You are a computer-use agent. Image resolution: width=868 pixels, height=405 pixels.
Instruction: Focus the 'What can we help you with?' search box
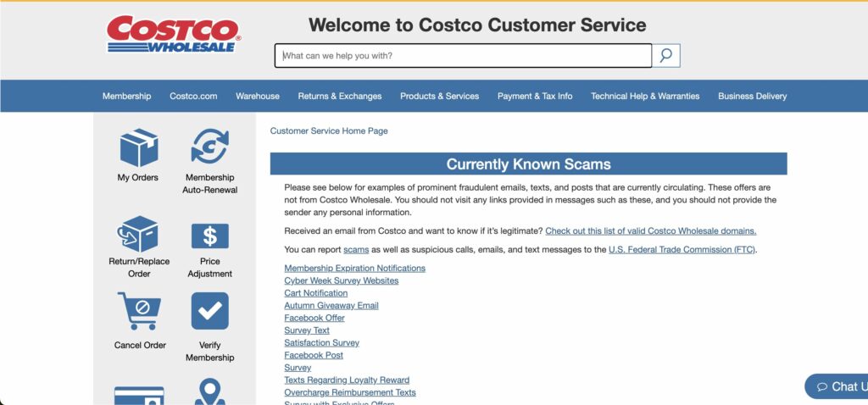(464, 55)
